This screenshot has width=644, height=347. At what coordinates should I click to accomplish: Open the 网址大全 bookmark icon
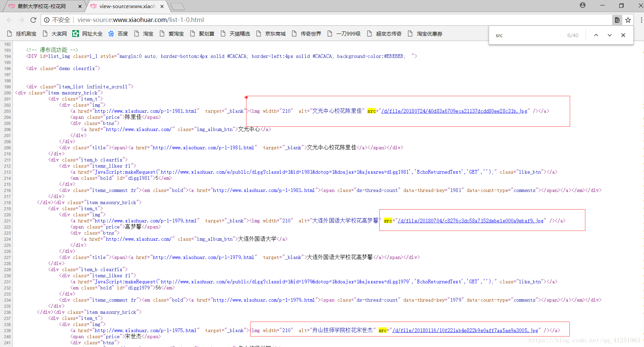coord(75,33)
